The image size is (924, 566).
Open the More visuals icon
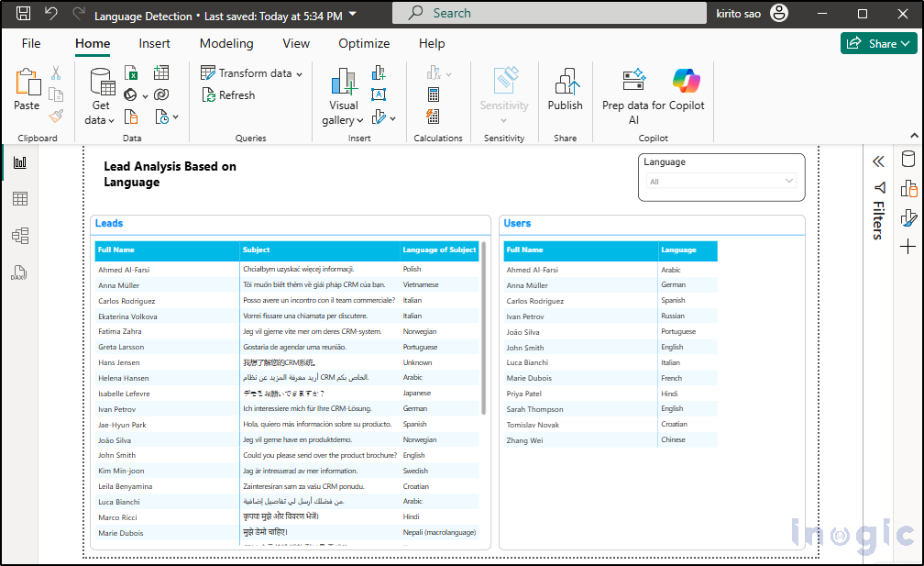click(379, 117)
